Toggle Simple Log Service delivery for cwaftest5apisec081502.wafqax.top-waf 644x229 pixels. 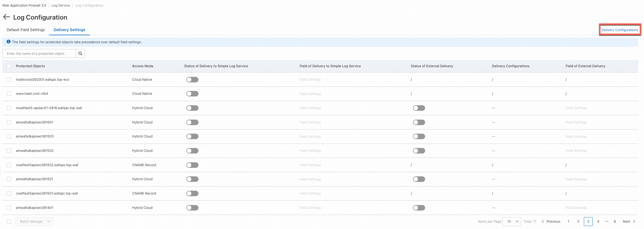192,165
